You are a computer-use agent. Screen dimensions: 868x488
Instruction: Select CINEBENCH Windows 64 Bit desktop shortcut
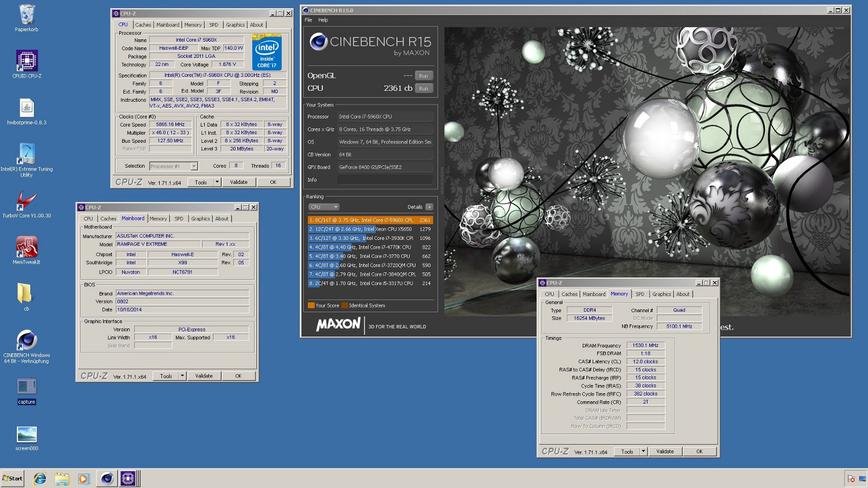(27, 347)
